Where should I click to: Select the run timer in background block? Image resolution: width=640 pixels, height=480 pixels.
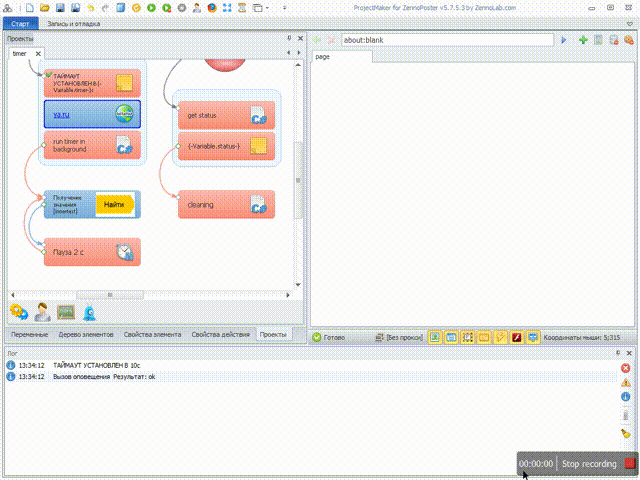[92, 145]
